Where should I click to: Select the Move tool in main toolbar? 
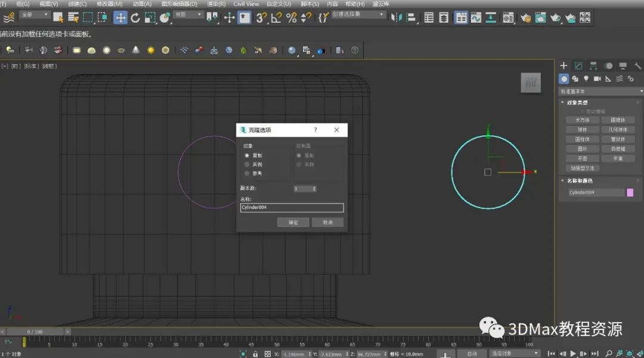pyautogui.click(x=120, y=17)
